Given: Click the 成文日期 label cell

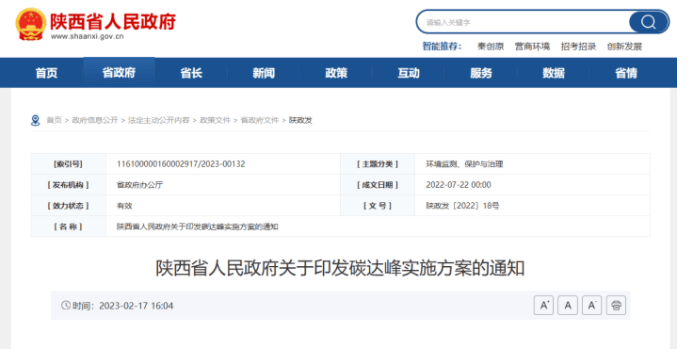Looking at the screenshot, I should pyautogui.click(x=378, y=185).
